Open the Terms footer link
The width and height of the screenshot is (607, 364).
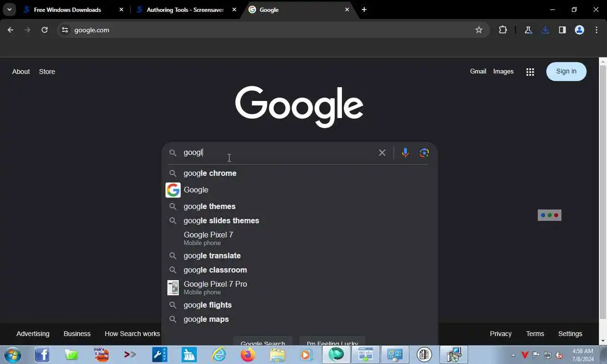click(535, 334)
